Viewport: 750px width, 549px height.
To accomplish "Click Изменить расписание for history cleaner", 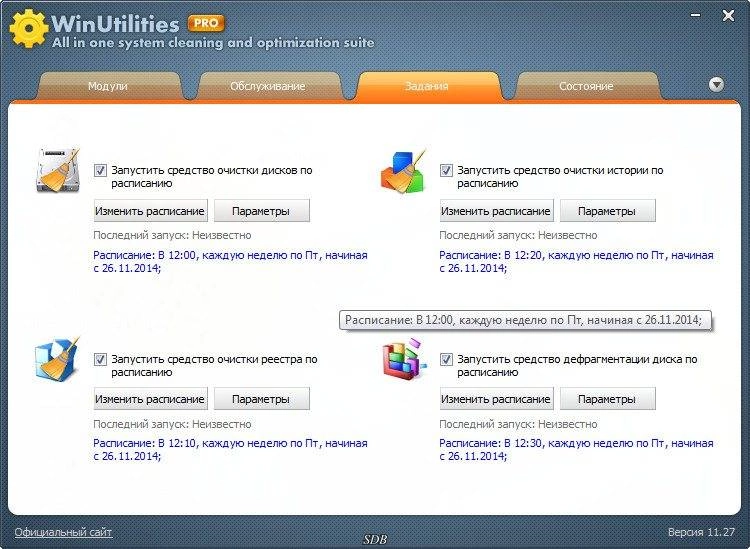I will [x=496, y=211].
